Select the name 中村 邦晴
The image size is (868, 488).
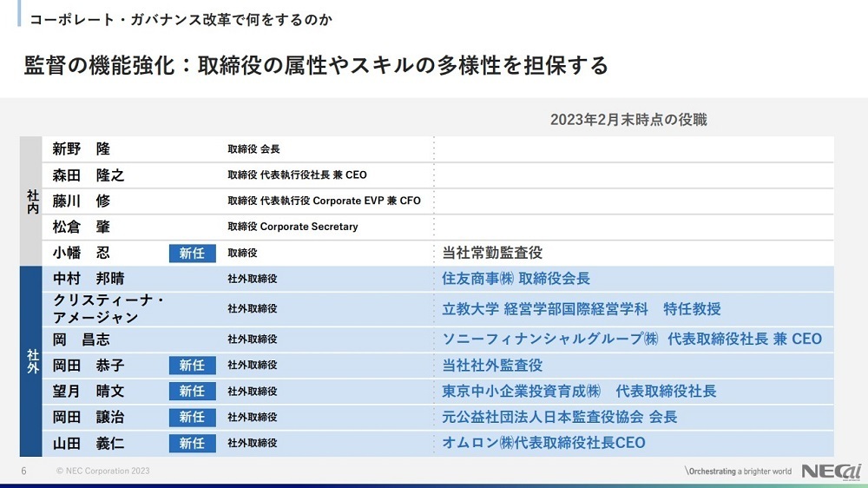coord(89,278)
